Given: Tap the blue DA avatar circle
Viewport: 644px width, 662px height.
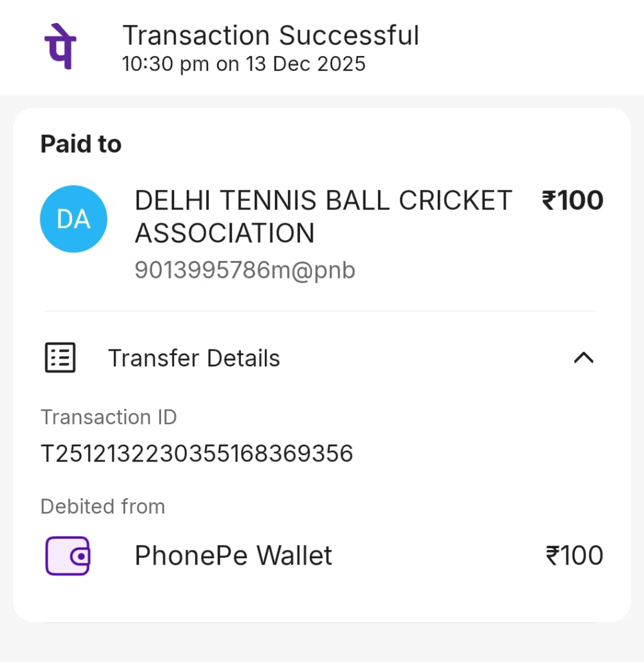Looking at the screenshot, I should click(74, 219).
